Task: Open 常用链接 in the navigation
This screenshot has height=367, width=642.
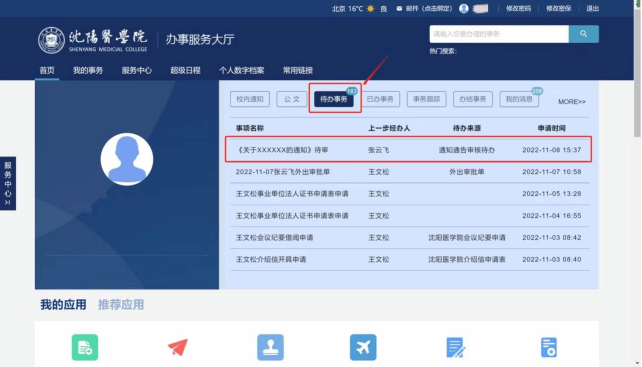Action: click(x=298, y=70)
